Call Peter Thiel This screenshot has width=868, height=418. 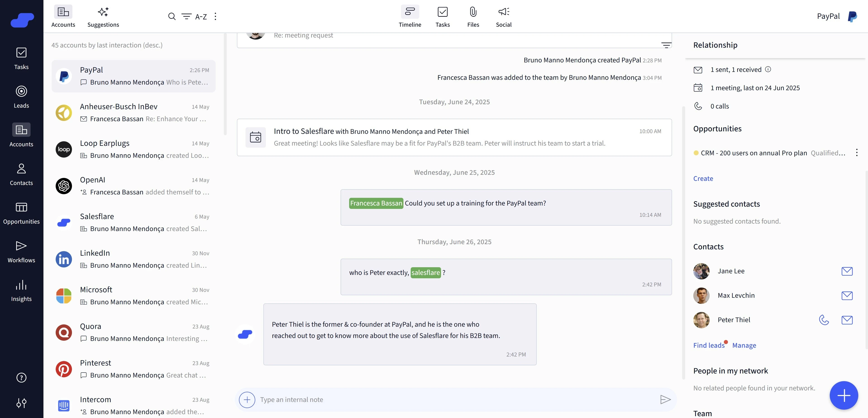[x=823, y=320]
